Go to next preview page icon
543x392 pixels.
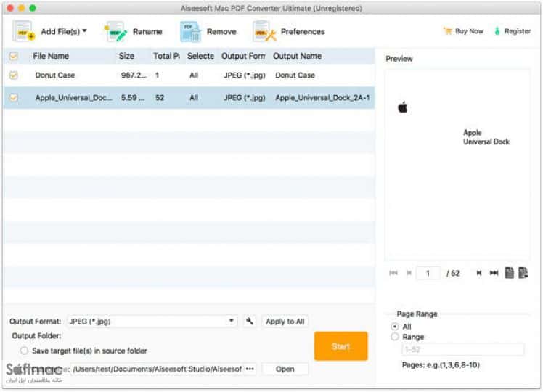coord(479,273)
